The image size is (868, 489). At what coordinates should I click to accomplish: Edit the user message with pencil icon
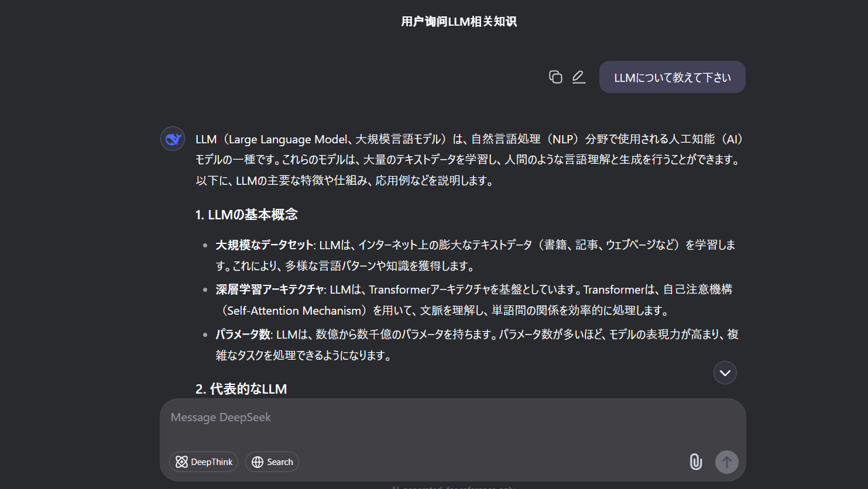[x=579, y=77]
